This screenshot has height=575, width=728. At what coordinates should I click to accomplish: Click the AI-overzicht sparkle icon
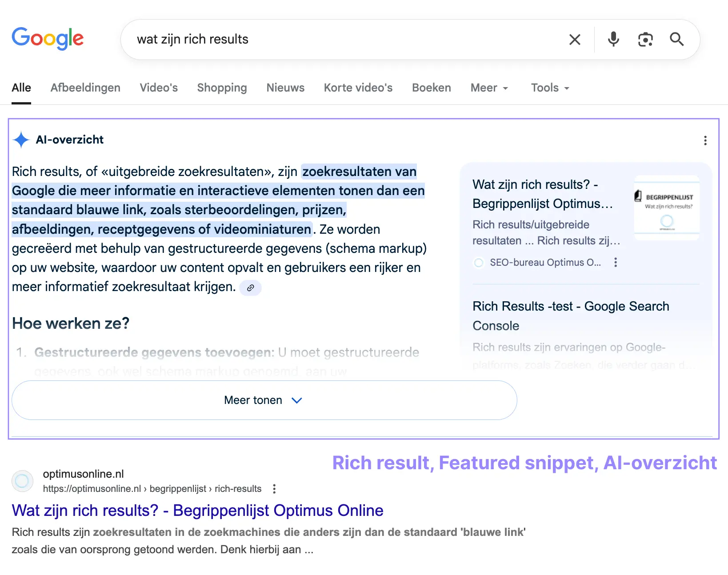(x=20, y=140)
